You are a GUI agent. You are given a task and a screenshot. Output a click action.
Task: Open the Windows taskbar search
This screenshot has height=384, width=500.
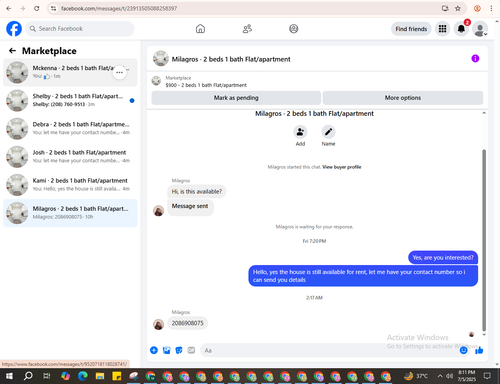point(28,376)
